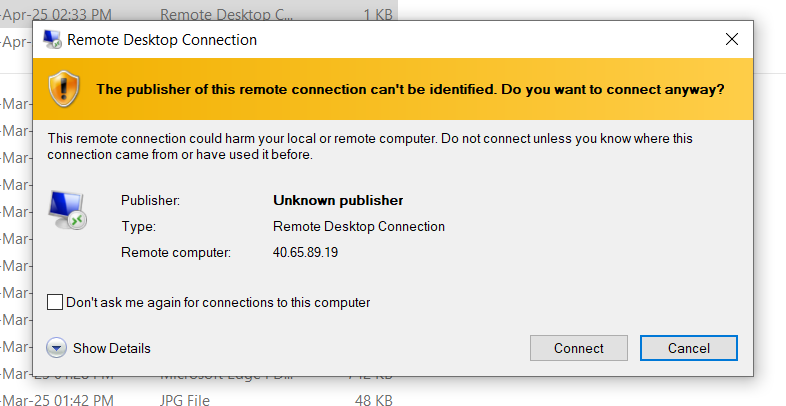Expand details using the round chevron icon
This screenshot has width=786, height=406.
[x=56, y=348]
